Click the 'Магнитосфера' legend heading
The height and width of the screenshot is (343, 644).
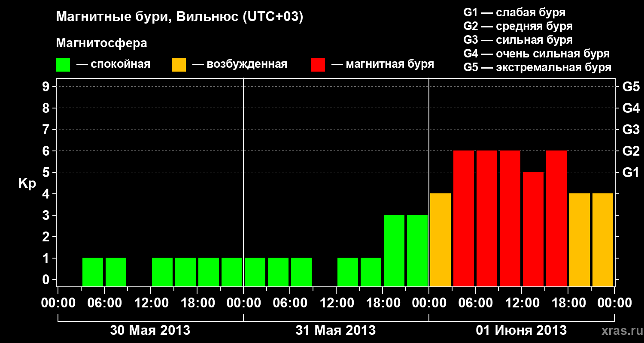click(101, 43)
